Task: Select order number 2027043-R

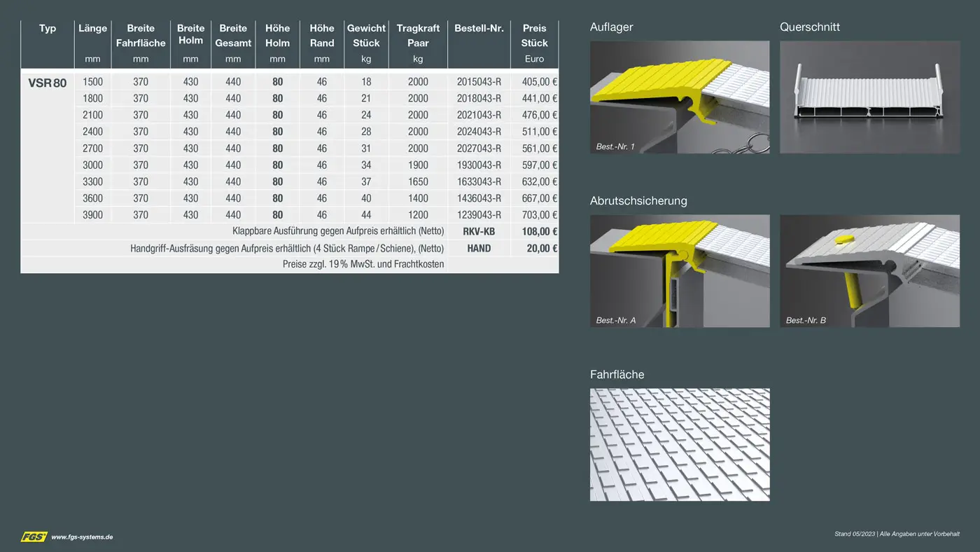Action: [x=479, y=149]
